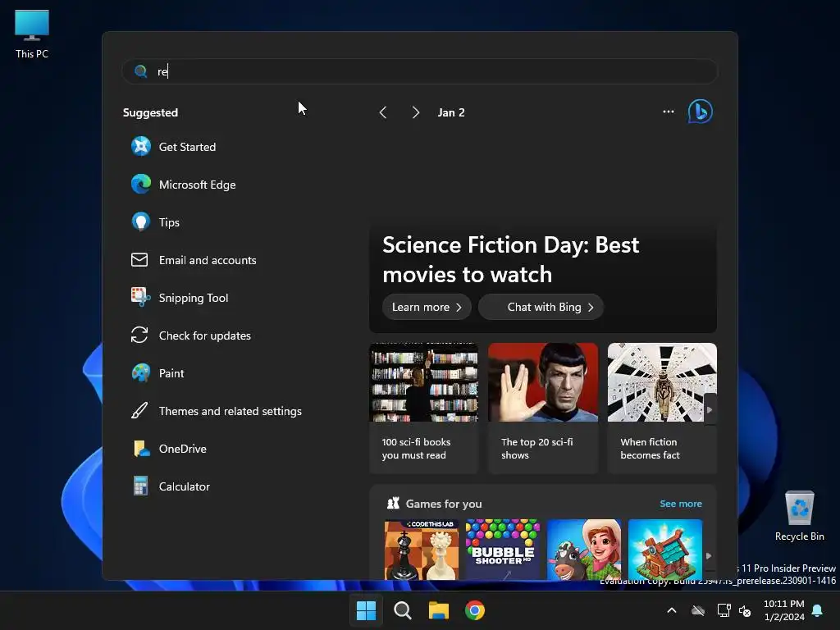The height and width of the screenshot is (630, 840).
Task: Click Science Fiction Day headline
Action: pyautogui.click(x=510, y=259)
